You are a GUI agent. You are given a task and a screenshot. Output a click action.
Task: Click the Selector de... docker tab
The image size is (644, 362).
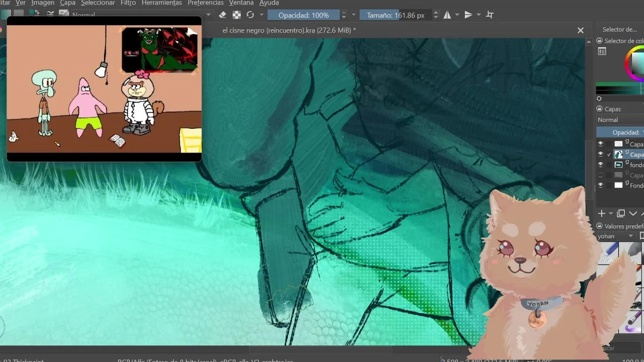pos(619,30)
